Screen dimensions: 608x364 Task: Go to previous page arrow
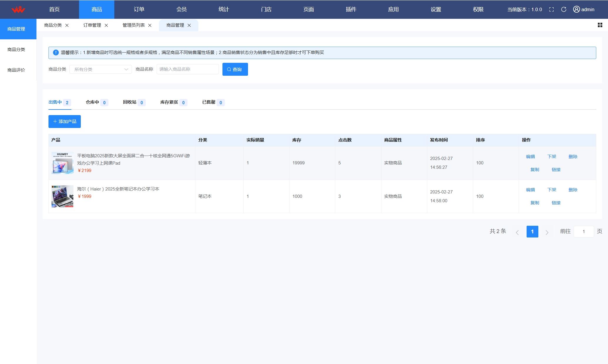tap(517, 232)
